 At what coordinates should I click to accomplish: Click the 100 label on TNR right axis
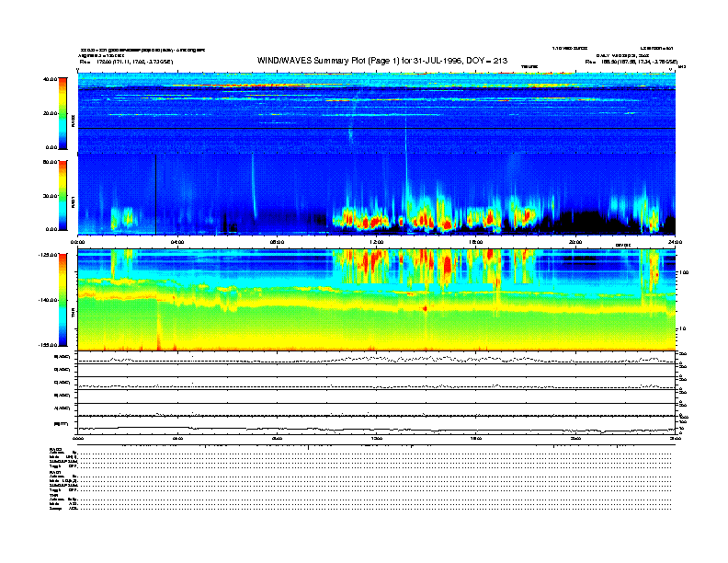[684, 272]
